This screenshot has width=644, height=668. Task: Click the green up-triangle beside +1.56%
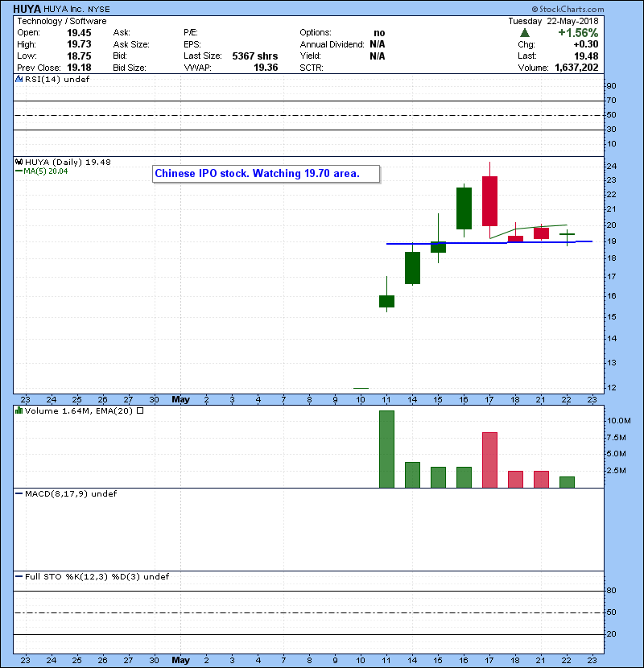[x=525, y=33]
